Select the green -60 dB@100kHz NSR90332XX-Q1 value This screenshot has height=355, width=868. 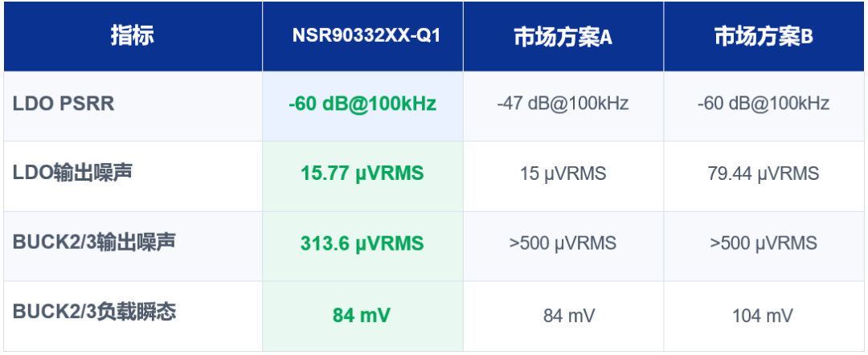(362, 104)
